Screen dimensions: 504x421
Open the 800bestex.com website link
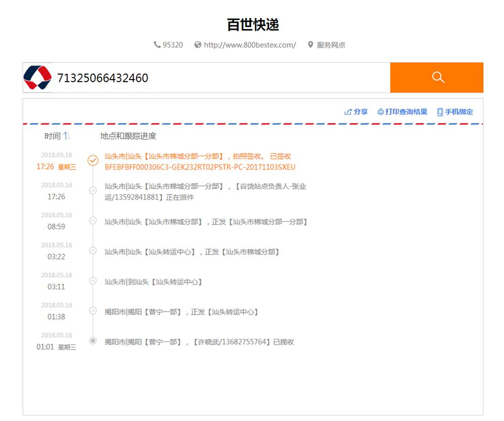250,45
